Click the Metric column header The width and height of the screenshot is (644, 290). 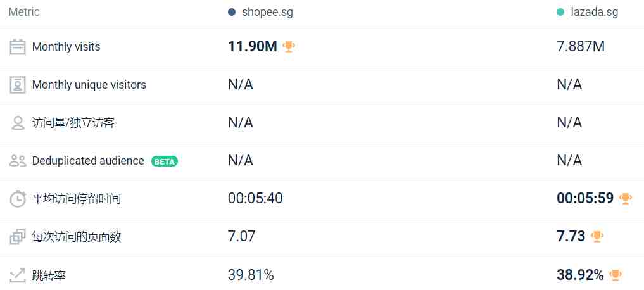coord(24,12)
